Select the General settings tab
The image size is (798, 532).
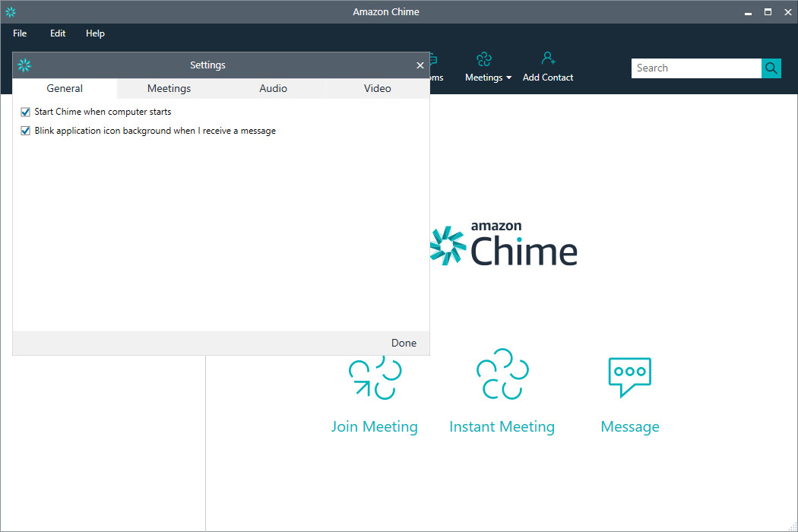65,89
